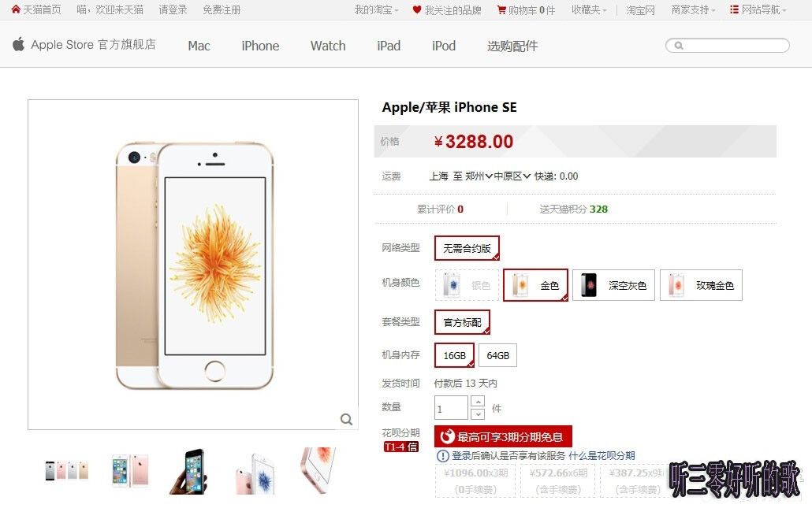Open the 我的淘宝 dropdown menu
The height and width of the screenshot is (508, 812).
point(377,9)
